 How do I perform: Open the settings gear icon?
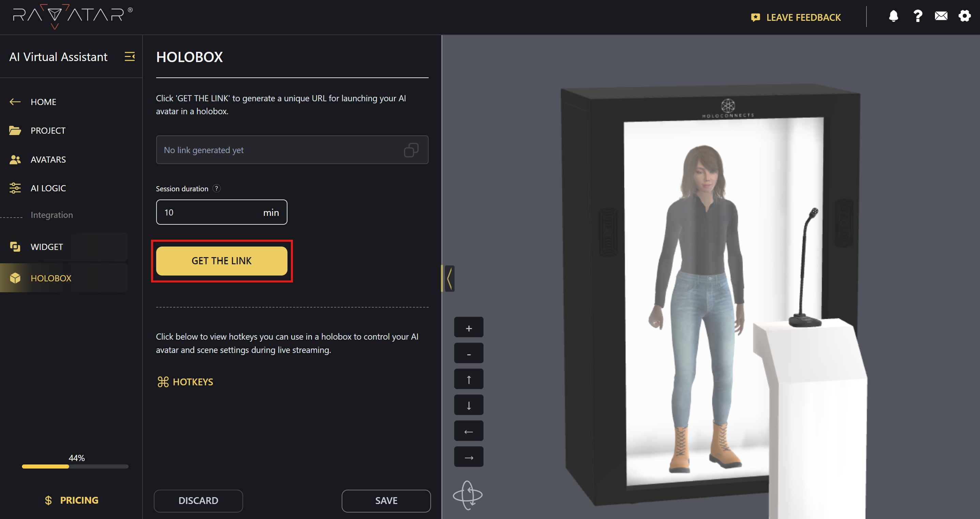[964, 16]
